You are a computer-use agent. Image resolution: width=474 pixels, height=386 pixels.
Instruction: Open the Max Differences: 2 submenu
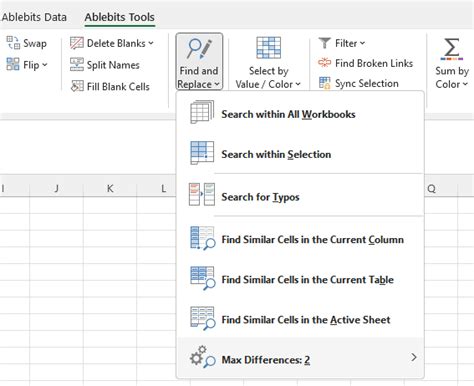click(300, 358)
